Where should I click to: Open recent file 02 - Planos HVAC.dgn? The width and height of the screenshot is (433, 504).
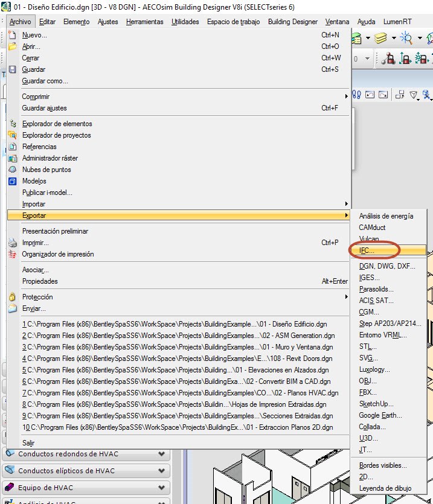coord(178,393)
